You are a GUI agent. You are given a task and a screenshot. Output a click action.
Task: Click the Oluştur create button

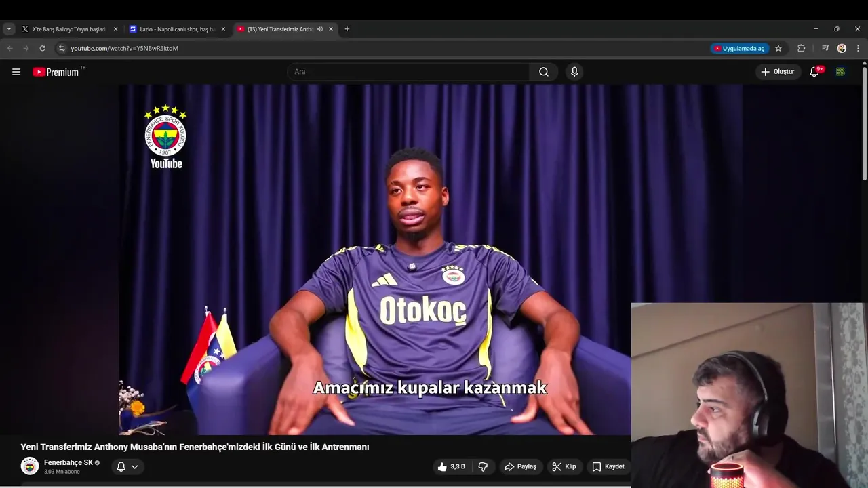tap(778, 72)
